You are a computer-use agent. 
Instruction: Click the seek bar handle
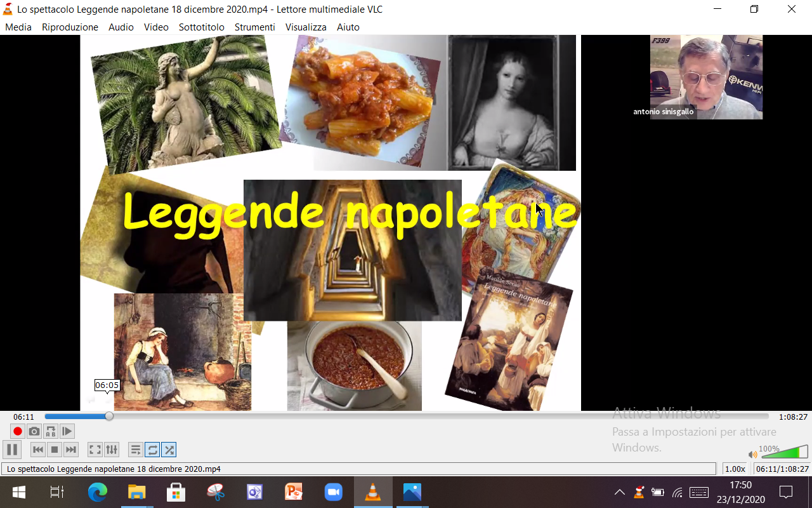[109, 417]
